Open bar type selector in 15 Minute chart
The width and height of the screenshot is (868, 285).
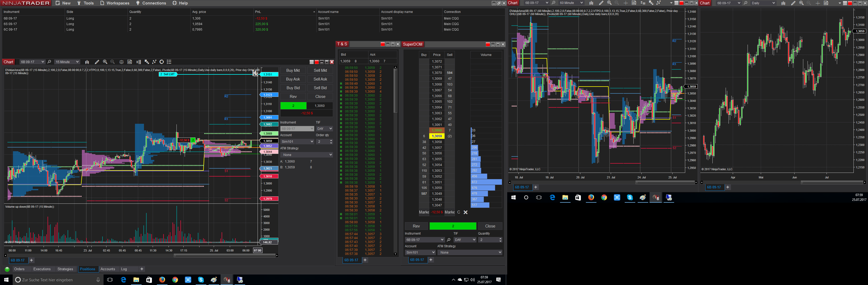pyautogui.click(x=87, y=62)
